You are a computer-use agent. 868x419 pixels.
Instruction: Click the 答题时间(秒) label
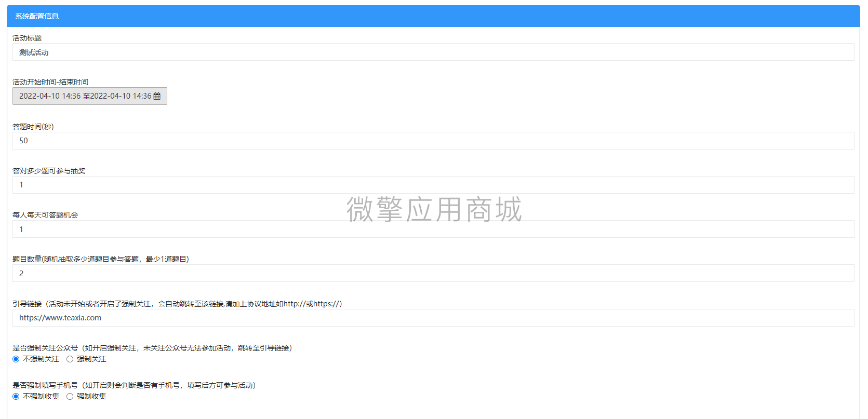coord(33,127)
